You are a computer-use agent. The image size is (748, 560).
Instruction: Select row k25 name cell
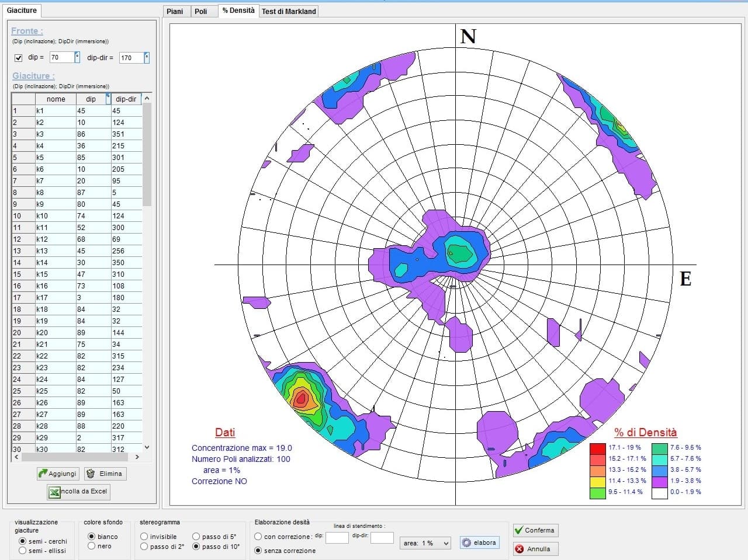56,391
